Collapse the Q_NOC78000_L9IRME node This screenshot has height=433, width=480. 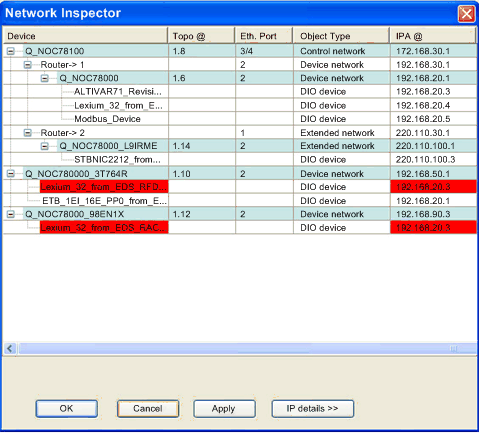(44, 146)
